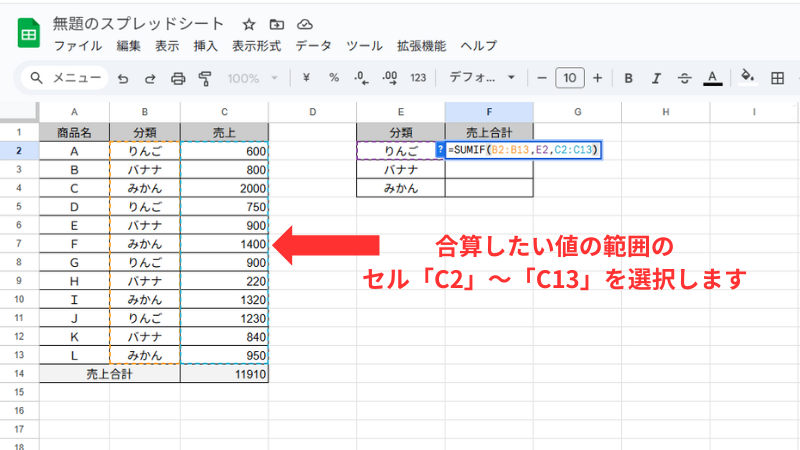Click the cell with value 1230

pos(224,318)
